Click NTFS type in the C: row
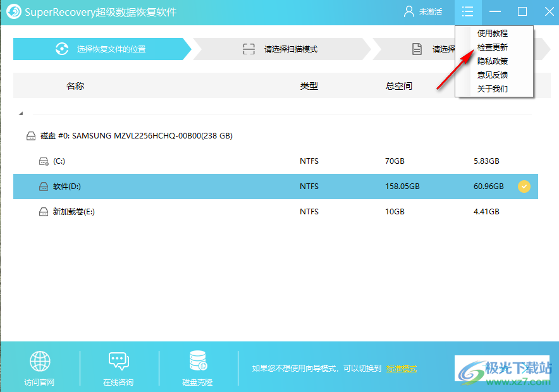The width and height of the screenshot is (559, 392). pyautogui.click(x=309, y=161)
